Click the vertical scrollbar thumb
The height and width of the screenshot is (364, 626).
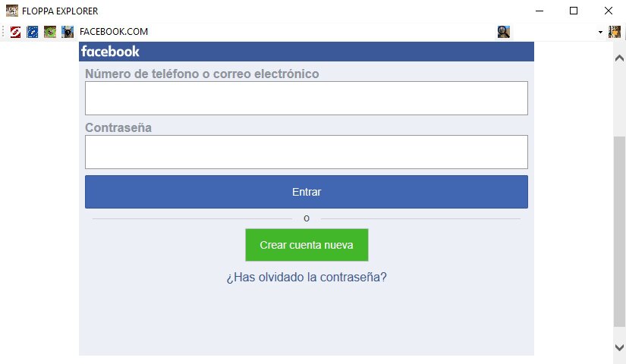point(619,231)
